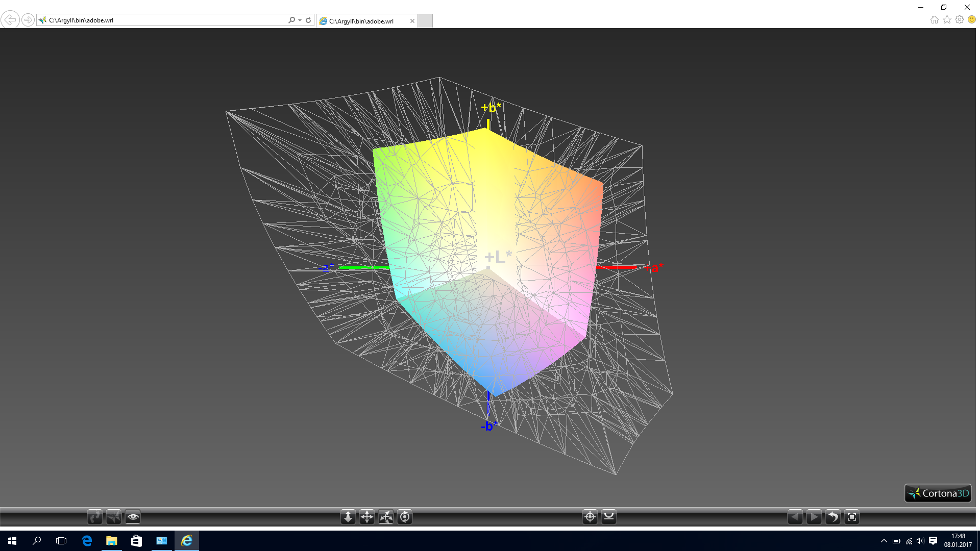
Task: Click the Restore view undo arrow
Action: (832, 517)
